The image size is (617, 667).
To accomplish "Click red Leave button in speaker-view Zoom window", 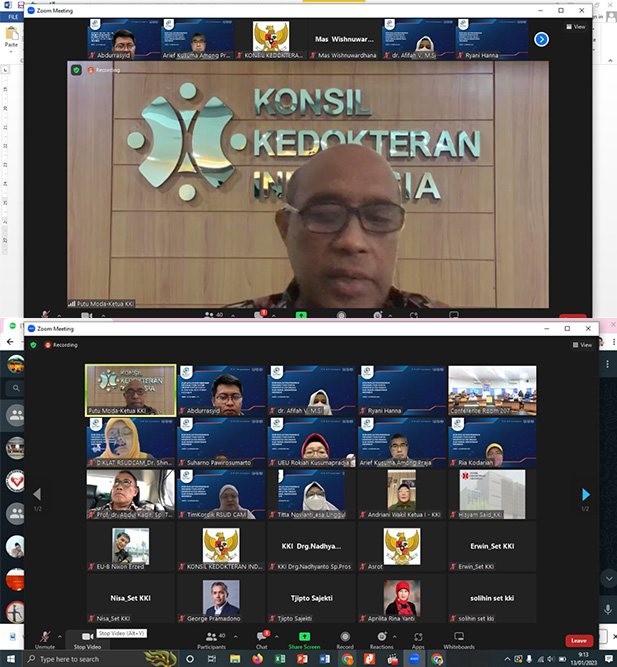I will (x=572, y=316).
